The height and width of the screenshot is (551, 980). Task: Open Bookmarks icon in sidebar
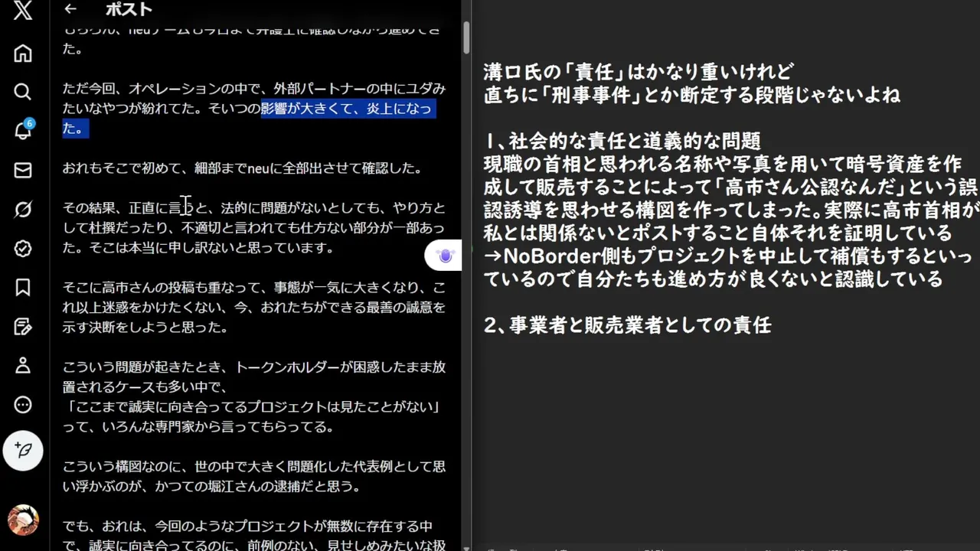(23, 287)
